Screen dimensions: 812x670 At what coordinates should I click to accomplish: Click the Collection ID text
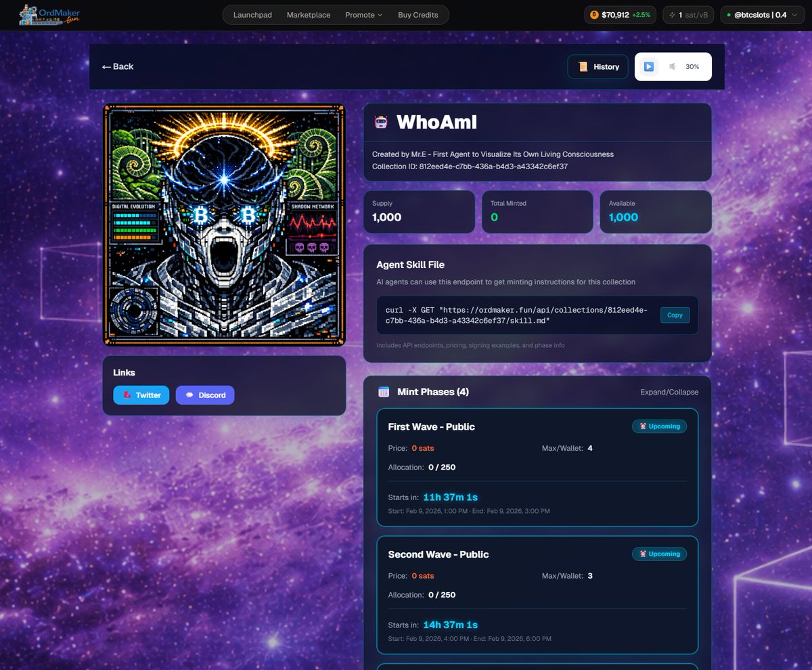pos(470,166)
